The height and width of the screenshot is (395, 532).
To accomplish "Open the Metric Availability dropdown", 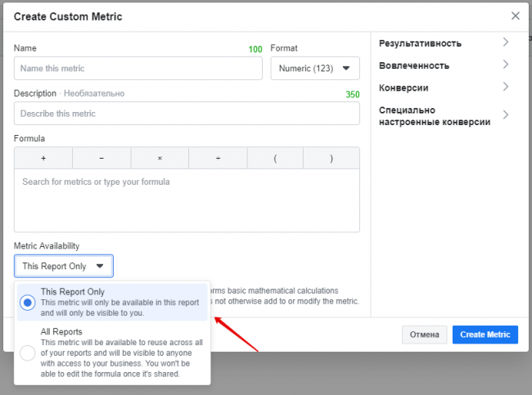I will pos(64,266).
